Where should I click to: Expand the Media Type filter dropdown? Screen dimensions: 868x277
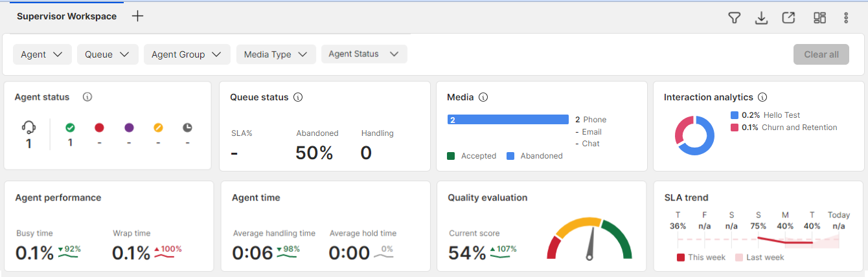coord(276,54)
